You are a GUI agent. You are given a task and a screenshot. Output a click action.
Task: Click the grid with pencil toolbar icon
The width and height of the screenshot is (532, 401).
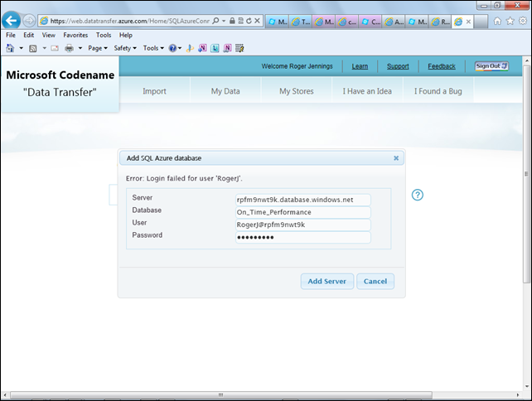click(x=239, y=48)
